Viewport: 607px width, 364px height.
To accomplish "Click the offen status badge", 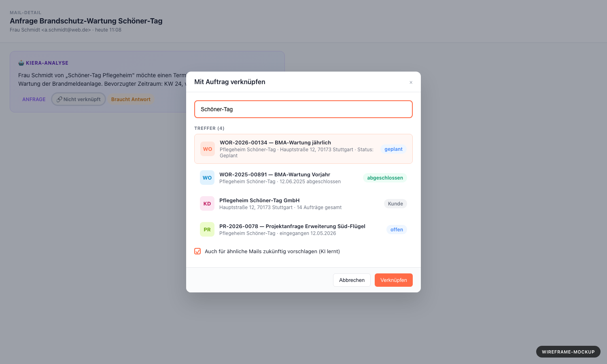I will click(x=397, y=230).
